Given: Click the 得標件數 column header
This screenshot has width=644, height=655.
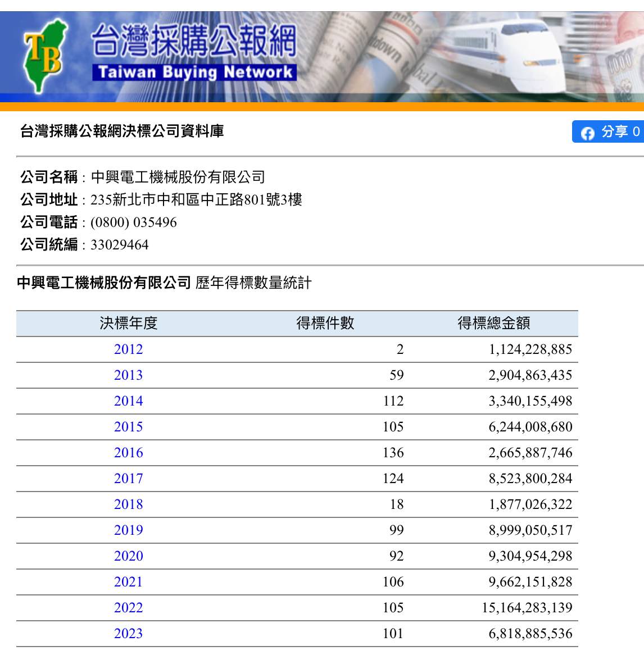Looking at the screenshot, I should click(325, 324).
